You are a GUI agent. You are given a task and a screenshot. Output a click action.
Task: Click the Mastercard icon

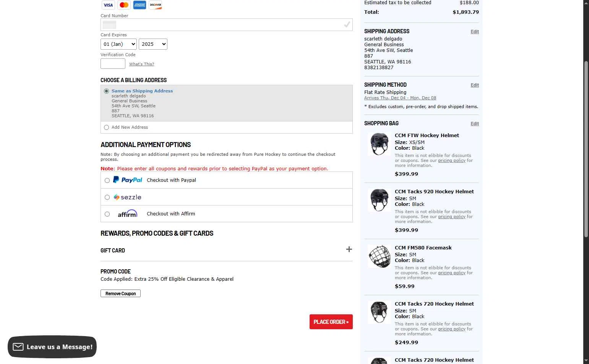click(124, 5)
